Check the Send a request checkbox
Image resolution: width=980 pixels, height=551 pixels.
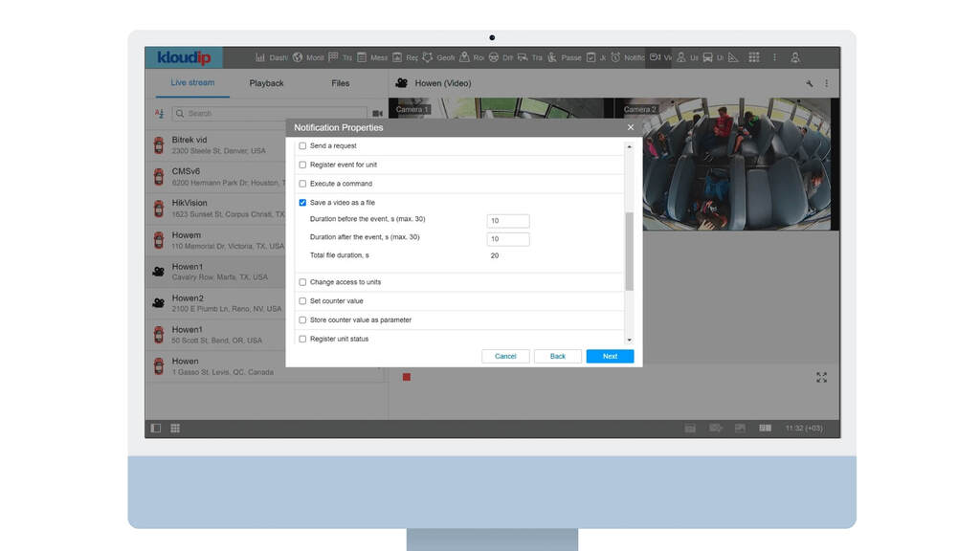tap(302, 145)
